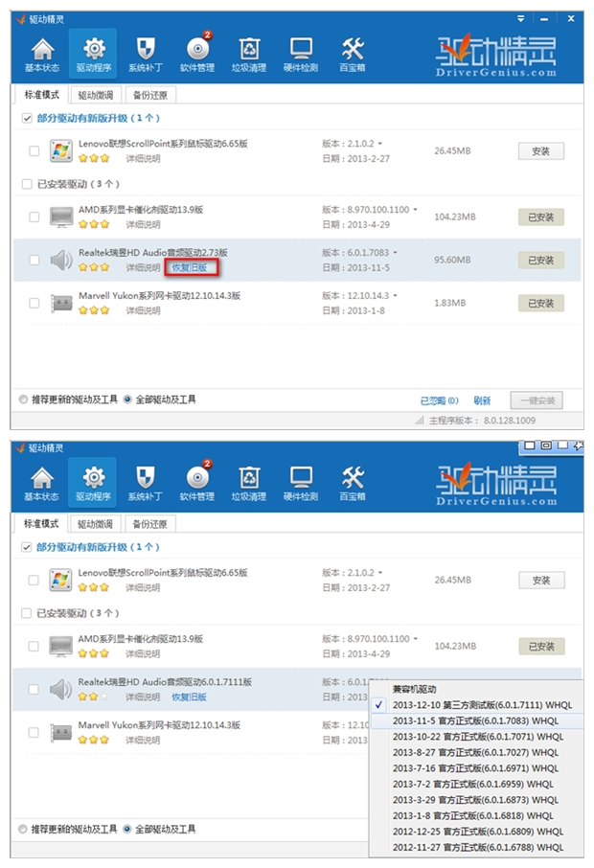Choose 2013-11-5 官方正式版(6.0.1.7083) WHQL entry
The width and height of the screenshot is (594, 868).
click(x=476, y=720)
